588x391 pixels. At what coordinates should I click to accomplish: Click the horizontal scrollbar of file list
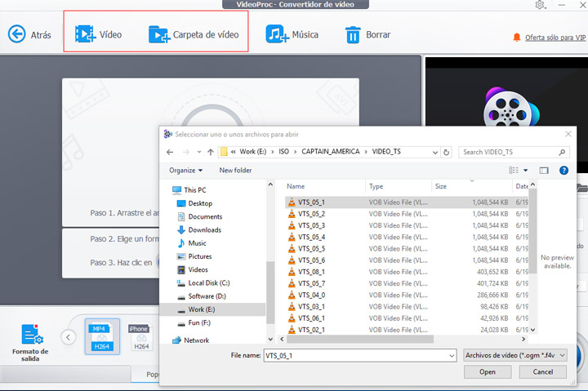(360, 340)
